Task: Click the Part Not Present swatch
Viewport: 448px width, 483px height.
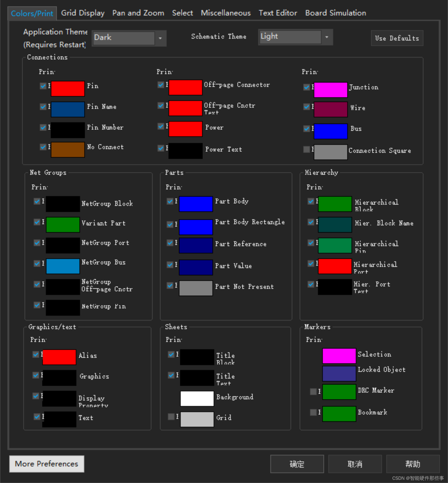Action: click(x=196, y=288)
